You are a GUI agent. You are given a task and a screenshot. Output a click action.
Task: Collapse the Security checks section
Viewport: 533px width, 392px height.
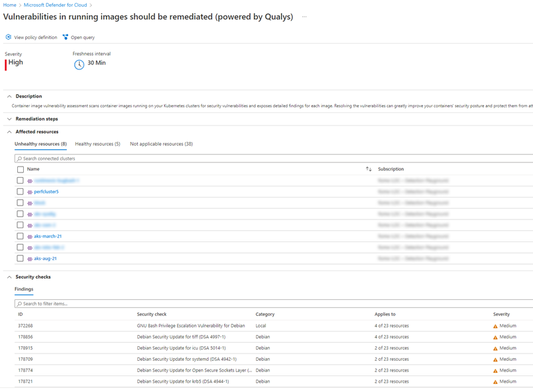pyautogui.click(x=9, y=277)
